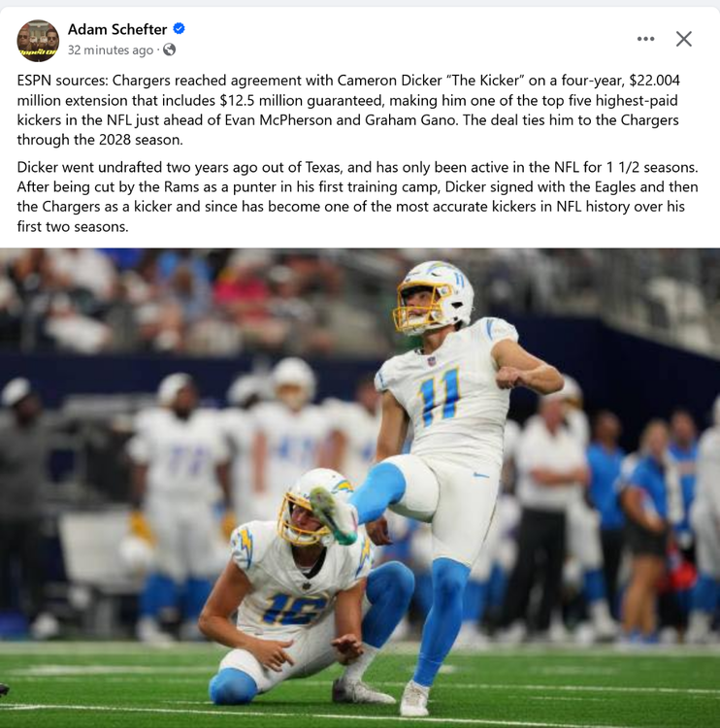Click the kicker's number 11 jersey
The image size is (720, 728).
point(439,395)
